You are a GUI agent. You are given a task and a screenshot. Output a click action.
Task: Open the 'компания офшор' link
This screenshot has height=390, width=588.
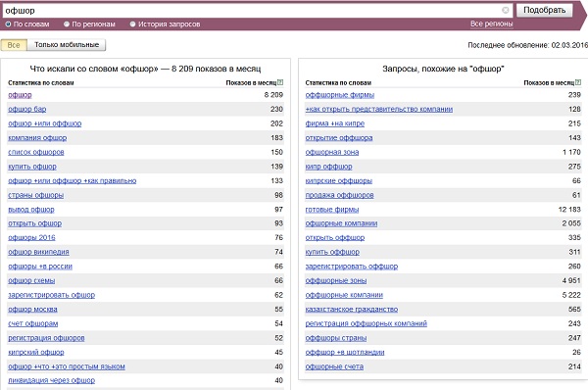(37, 137)
